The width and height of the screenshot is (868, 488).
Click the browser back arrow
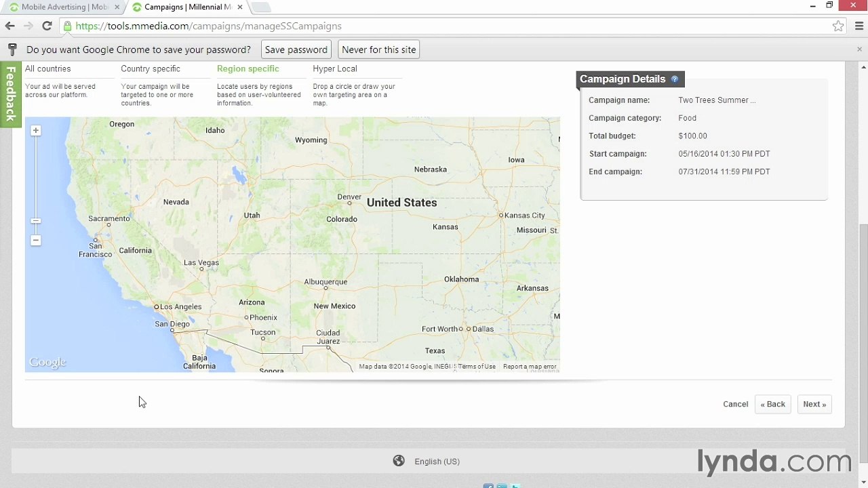(9, 26)
